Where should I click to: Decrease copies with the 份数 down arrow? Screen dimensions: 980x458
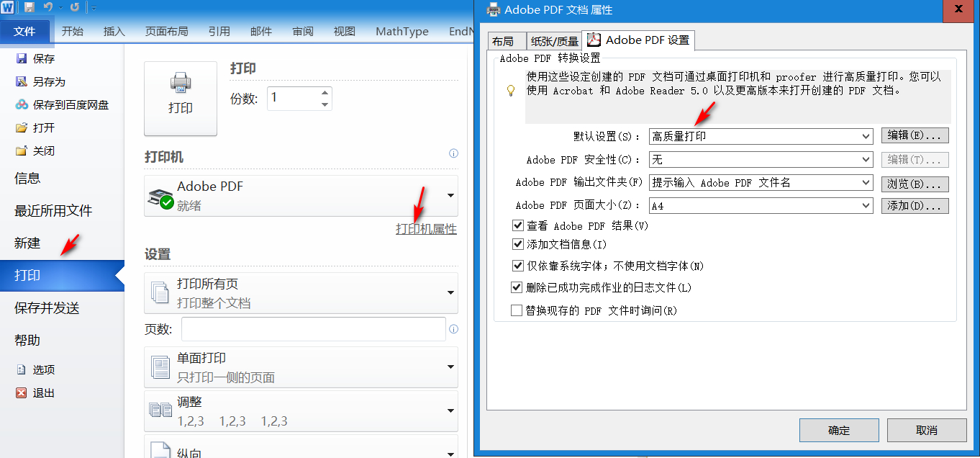[325, 104]
